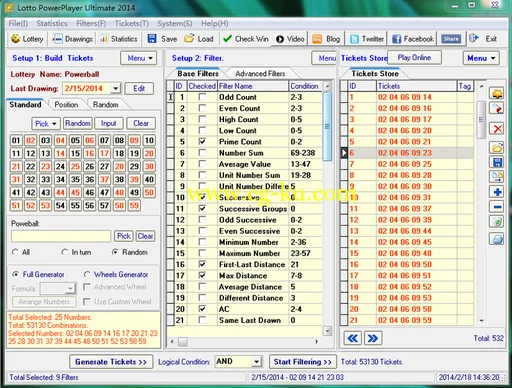Click the filter list horizontal scrollbar thumb
Screen dimensions: 512x388
tap(183, 342)
